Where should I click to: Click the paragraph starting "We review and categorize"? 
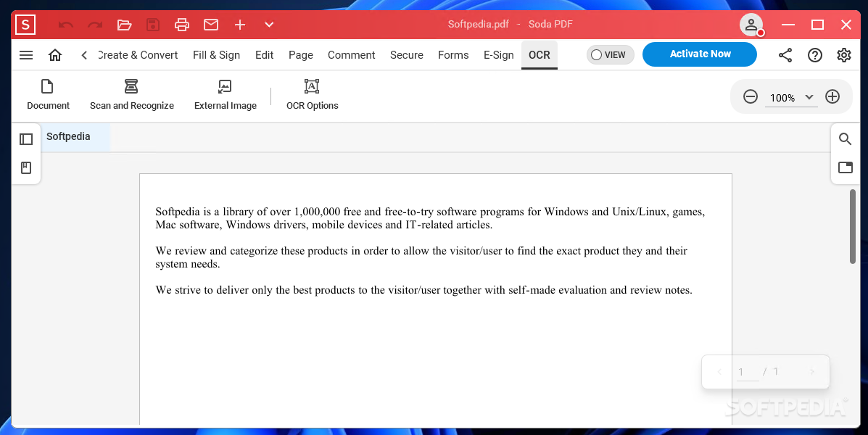[x=421, y=257]
